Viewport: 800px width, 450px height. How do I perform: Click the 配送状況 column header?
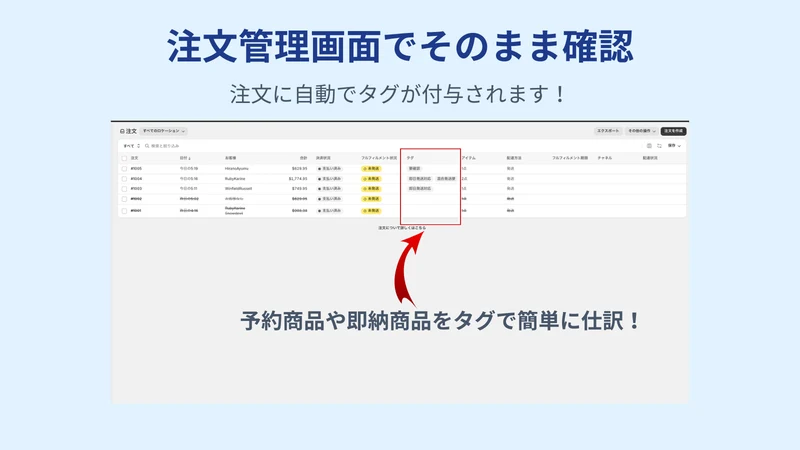click(650, 158)
